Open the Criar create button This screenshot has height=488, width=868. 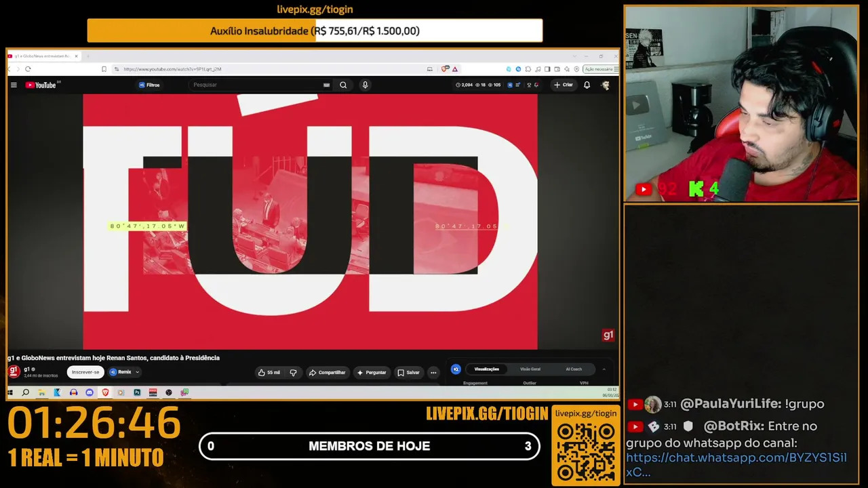(564, 85)
